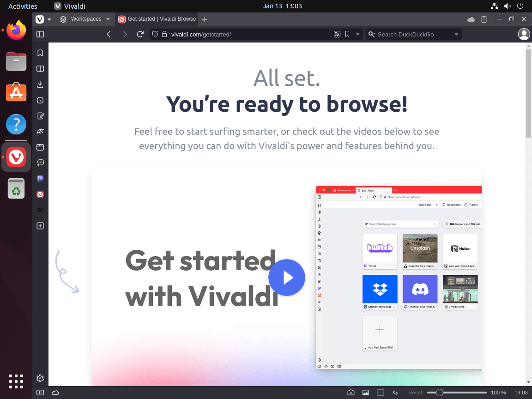Toggle image loading in the status bar
Viewport: 532px width, 399px height.
click(365, 392)
